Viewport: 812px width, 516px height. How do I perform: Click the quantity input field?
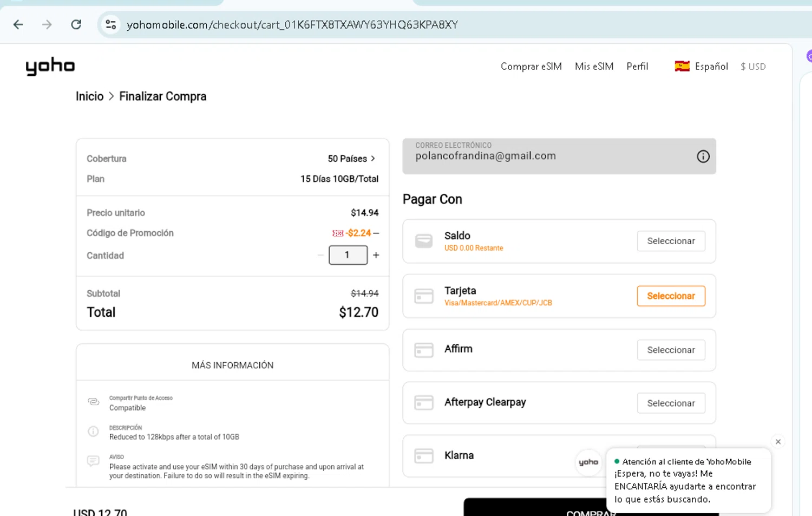click(x=348, y=255)
